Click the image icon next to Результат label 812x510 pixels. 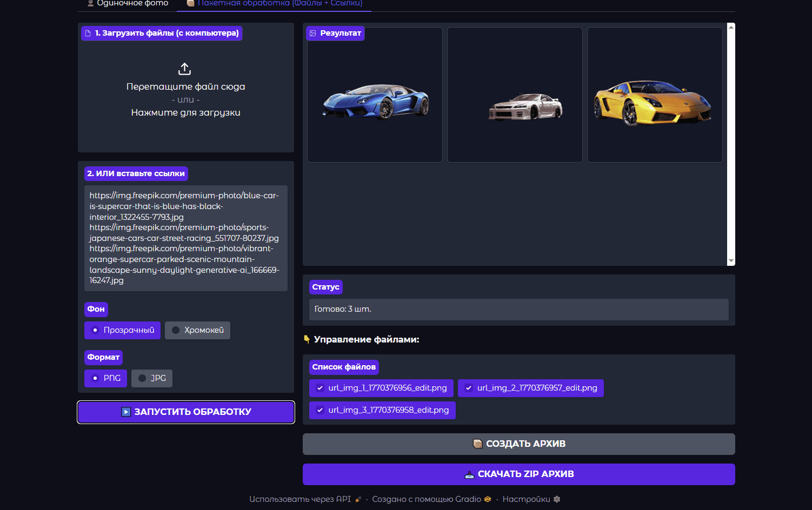tap(313, 33)
